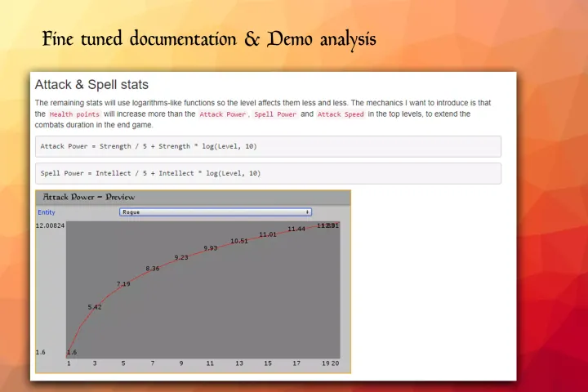Click the 'Attack Power' code tag in paragraph

coord(222,114)
